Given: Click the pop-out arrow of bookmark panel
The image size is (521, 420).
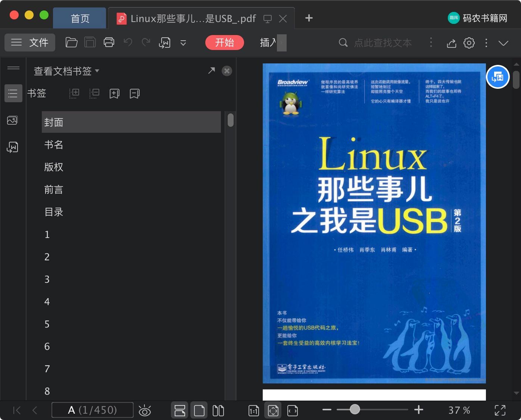Looking at the screenshot, I should pyautogui.click(x=212, y=70).
